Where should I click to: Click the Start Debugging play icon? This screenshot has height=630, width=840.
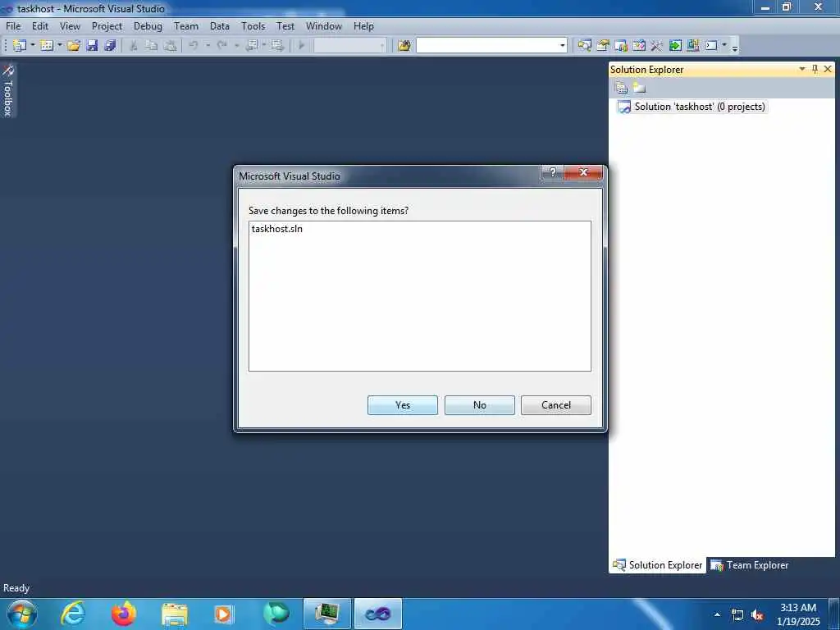point(302,46)
